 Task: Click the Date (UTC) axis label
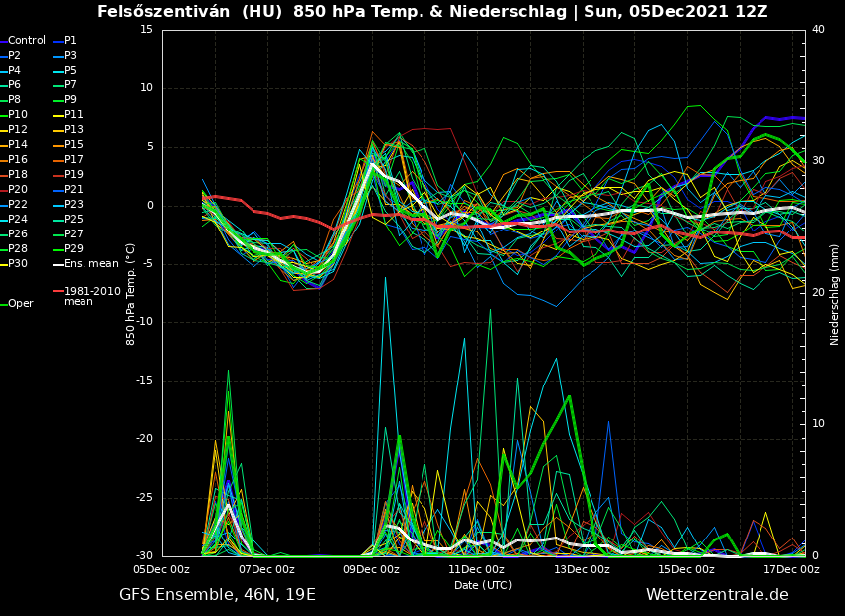483,585
